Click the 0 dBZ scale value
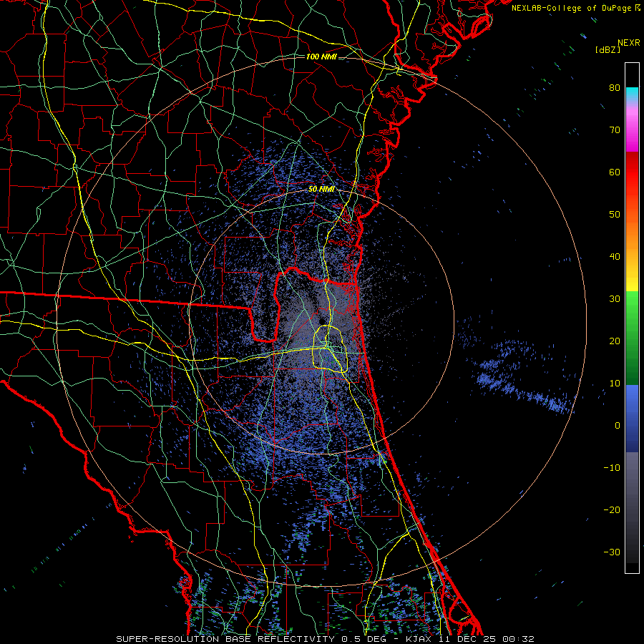Image resolution: width=644 pixels, height=644 pixels. [618, 426]
